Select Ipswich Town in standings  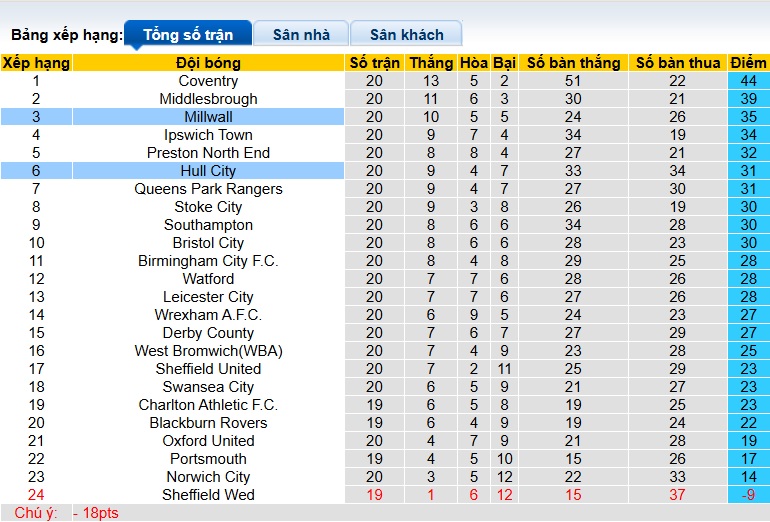(208, 135)
